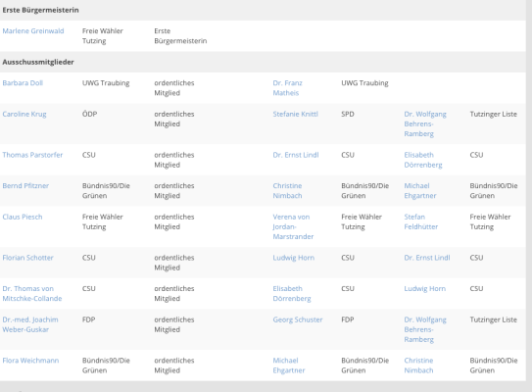Open Dr. Thomas von Mitschke-Collande's profile
Image resolution: width=532 pixels, height=392 pixels.
tap(32, 294)
